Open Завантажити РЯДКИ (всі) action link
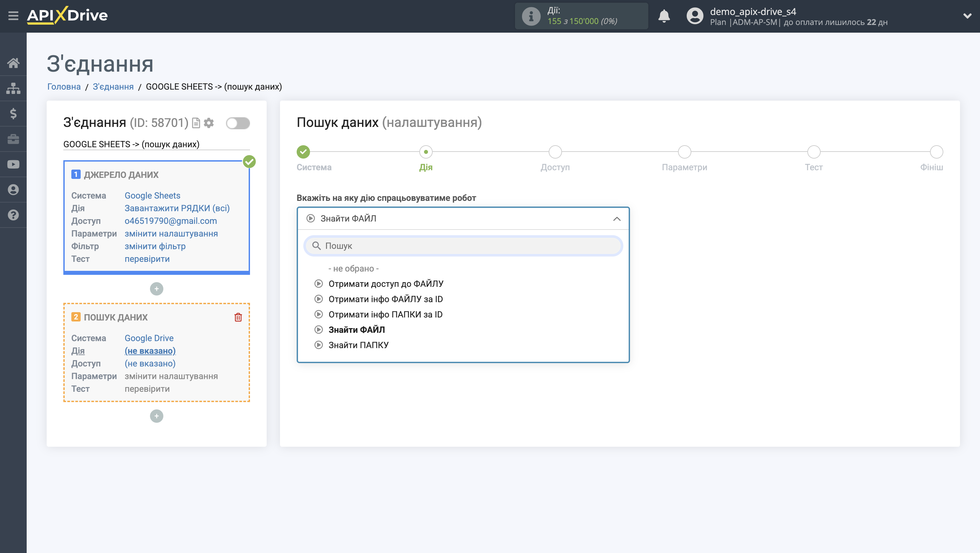The height and width of the screenshot is (553, 980). click(177, 209)
